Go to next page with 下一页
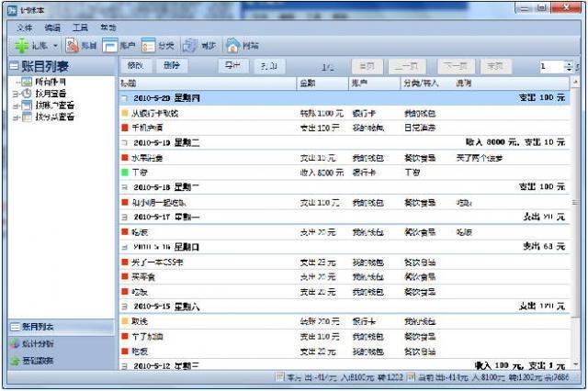Screen dimensions: 588x391 pos(456,66)
